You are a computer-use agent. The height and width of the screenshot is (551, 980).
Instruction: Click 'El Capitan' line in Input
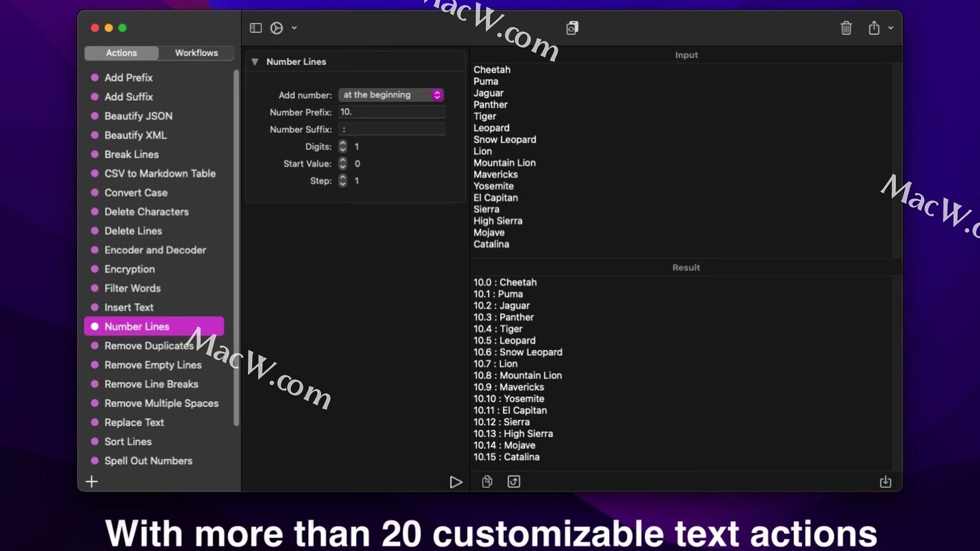(x=496, y=198)
